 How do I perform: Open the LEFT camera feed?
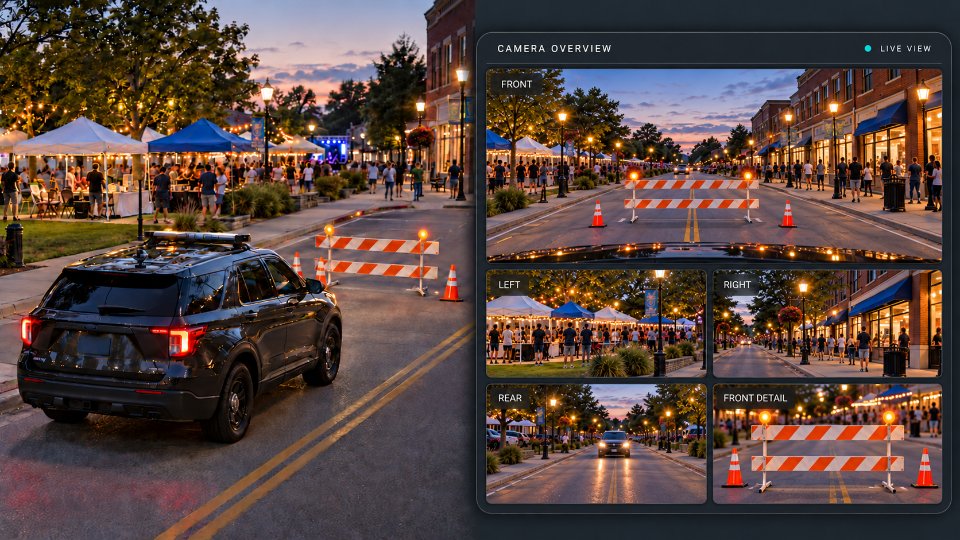pos(596,324)
